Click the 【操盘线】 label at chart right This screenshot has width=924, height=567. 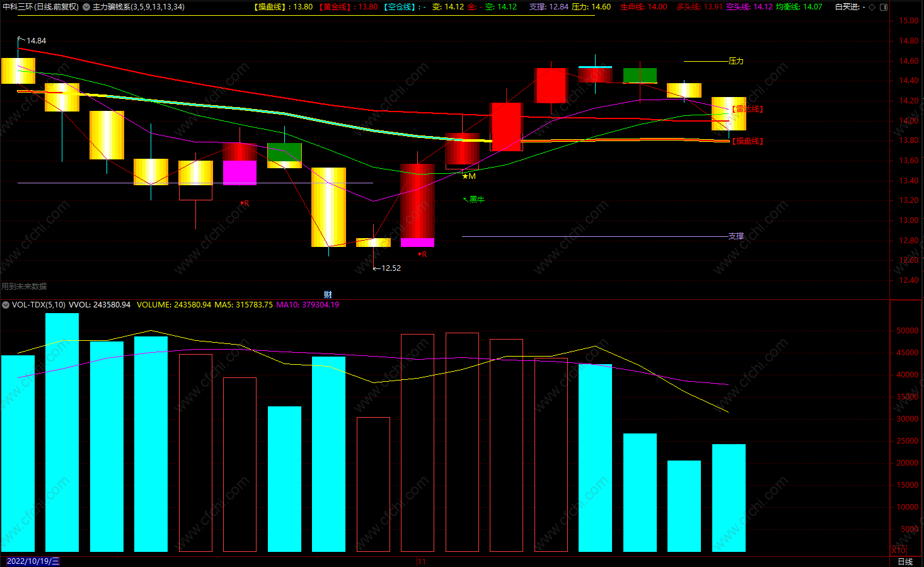(x=747, y=141)
